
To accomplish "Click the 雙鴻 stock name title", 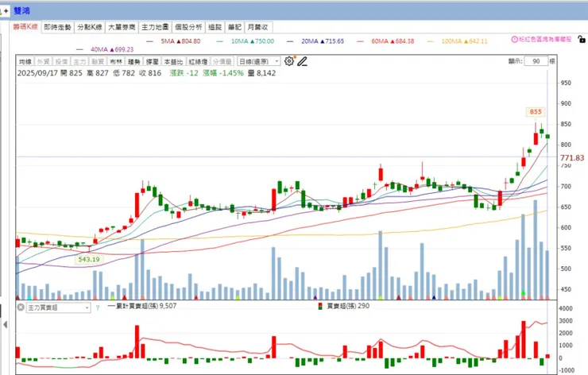I will tap(21, 11).
